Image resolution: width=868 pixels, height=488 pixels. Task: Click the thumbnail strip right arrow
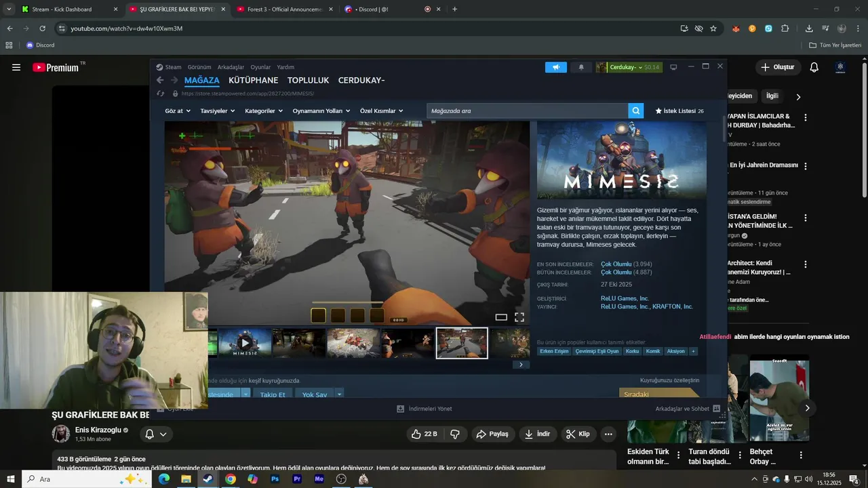click(520, 365)
